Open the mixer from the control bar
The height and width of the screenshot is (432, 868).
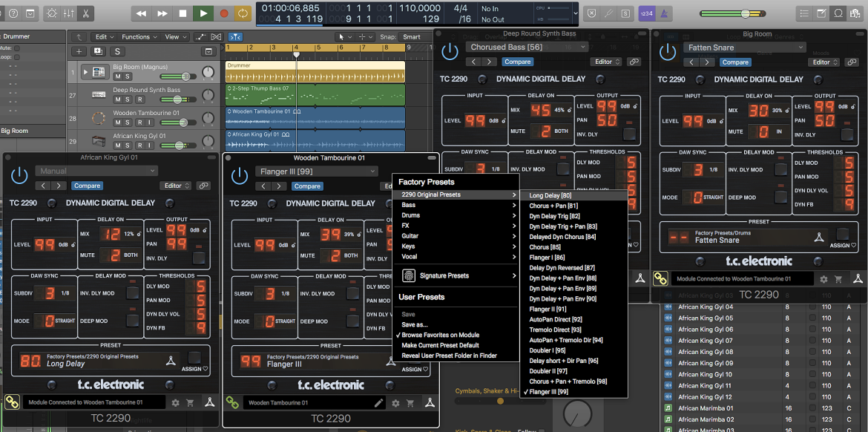(69, 13)
